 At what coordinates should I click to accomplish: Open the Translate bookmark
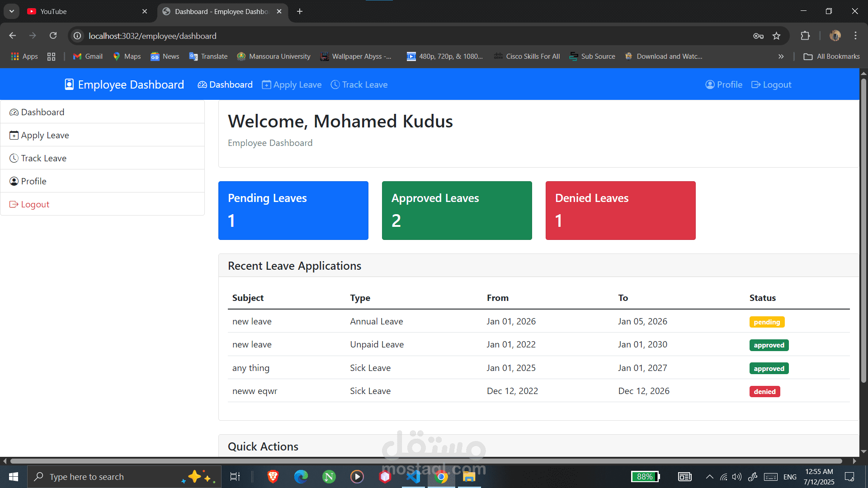pos(208,56)
